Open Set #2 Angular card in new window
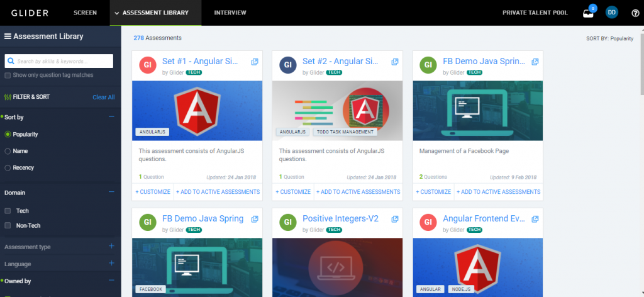 395,62
